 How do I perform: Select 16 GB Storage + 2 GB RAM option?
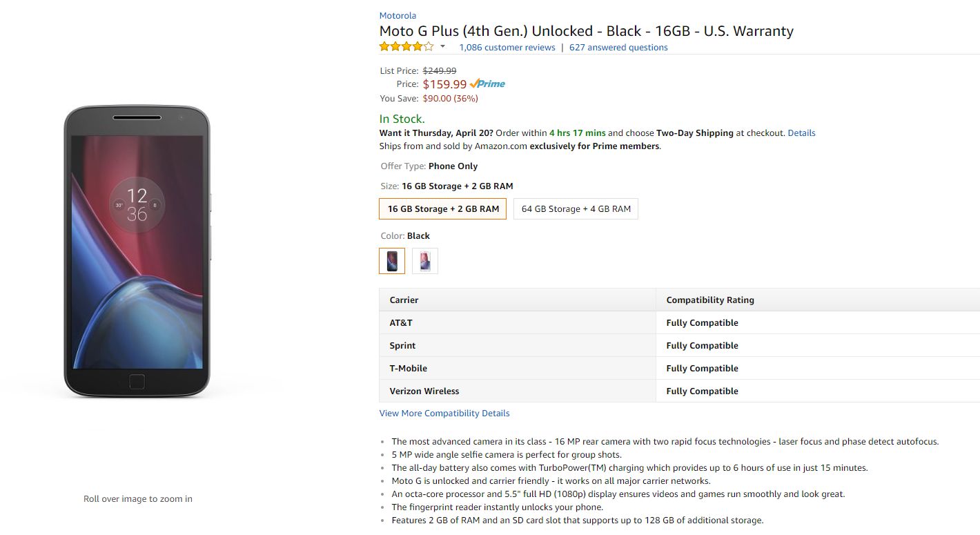click(442, 209)
